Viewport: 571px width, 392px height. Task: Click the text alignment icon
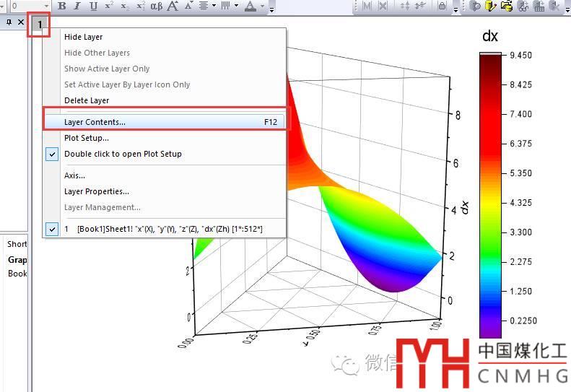coord(204,6)
